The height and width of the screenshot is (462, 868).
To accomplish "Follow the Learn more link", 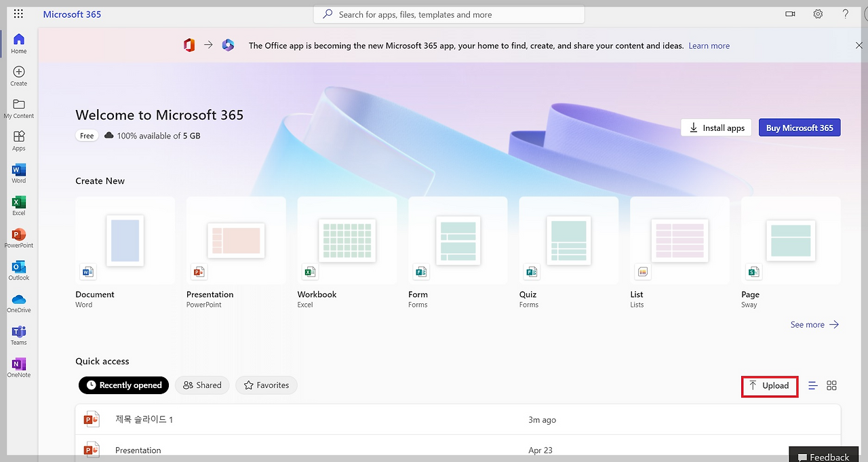I will point(709,45).
